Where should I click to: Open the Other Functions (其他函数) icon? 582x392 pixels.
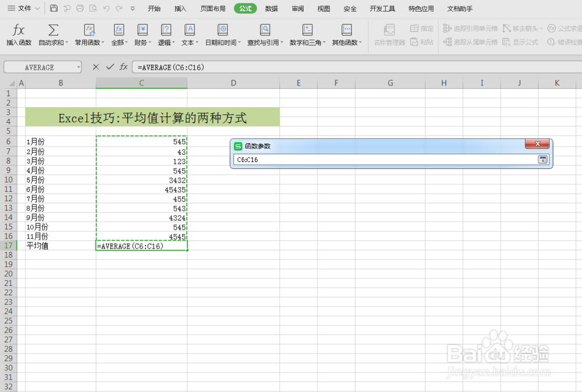pos(347,30)
